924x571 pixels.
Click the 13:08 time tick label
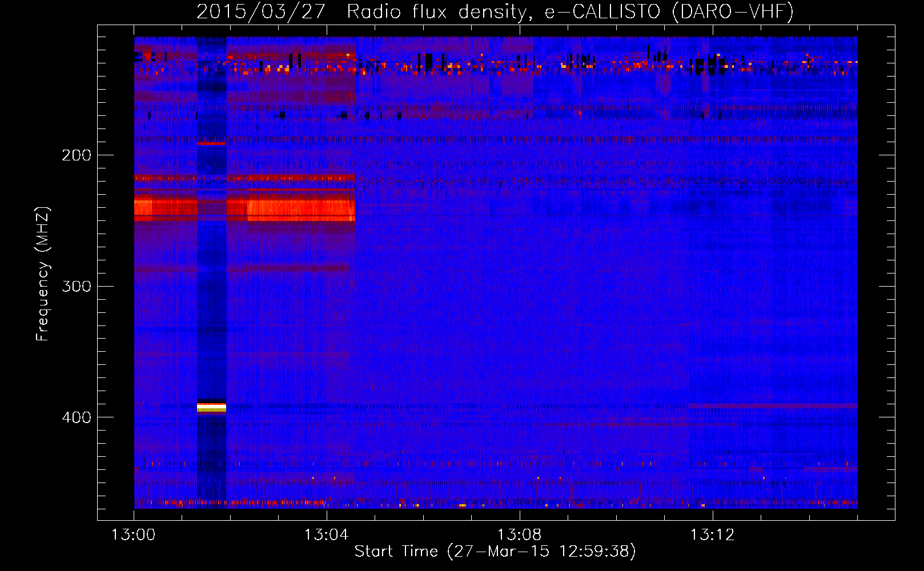(x=520, y=535)
